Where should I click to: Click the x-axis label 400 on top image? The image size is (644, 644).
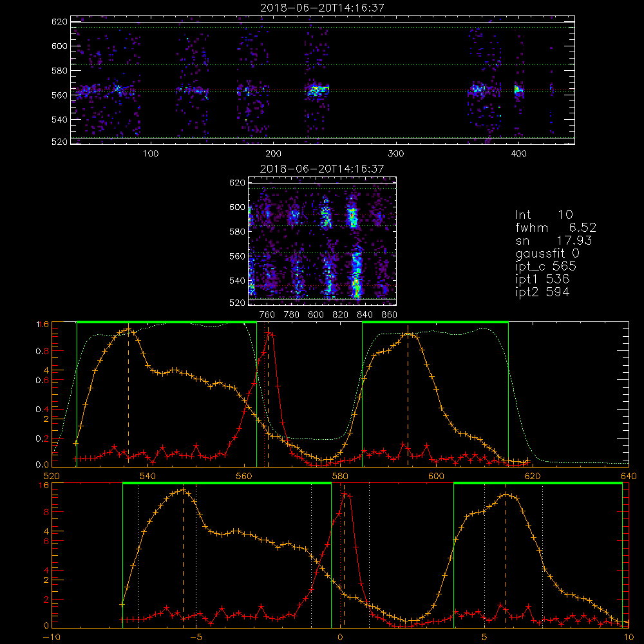coord(518,154)
